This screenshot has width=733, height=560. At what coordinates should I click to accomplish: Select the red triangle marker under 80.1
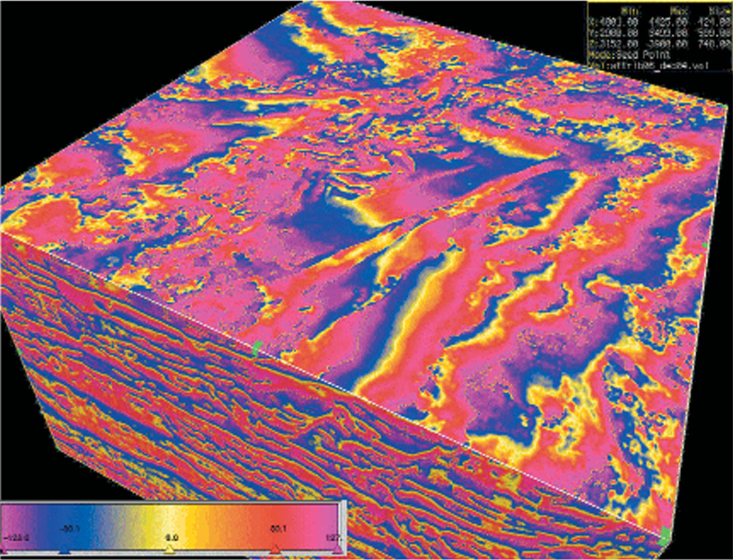pos(276,550)
